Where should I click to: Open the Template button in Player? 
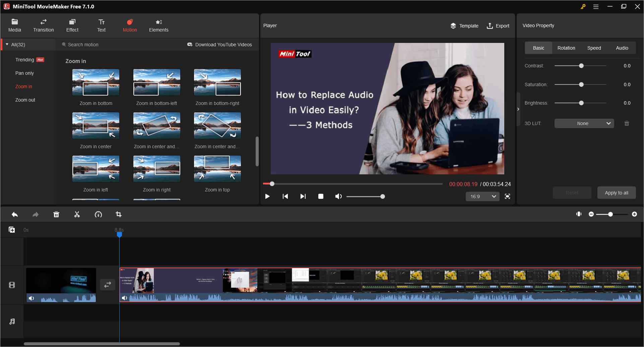pos(464,26)
